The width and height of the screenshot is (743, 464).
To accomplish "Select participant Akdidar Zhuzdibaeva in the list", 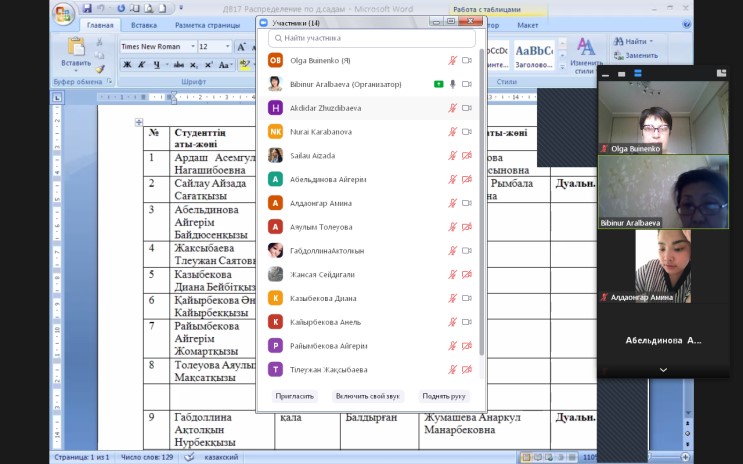I will pos(368,108).
